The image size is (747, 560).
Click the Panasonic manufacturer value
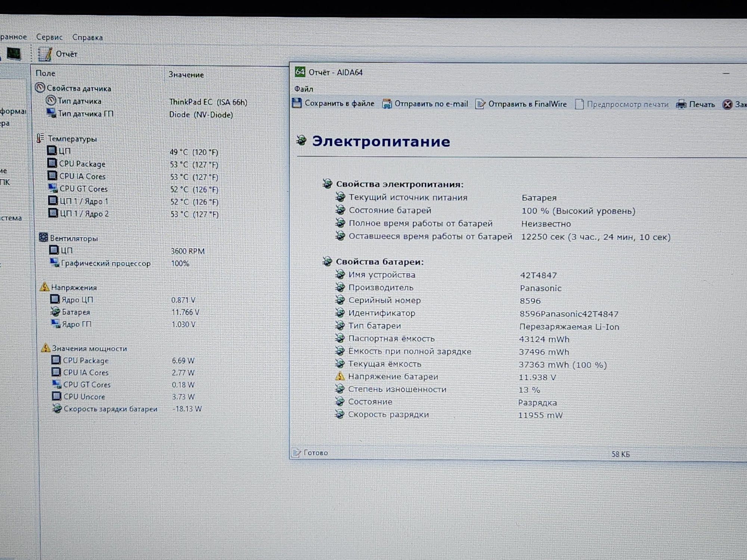point(540,288)
